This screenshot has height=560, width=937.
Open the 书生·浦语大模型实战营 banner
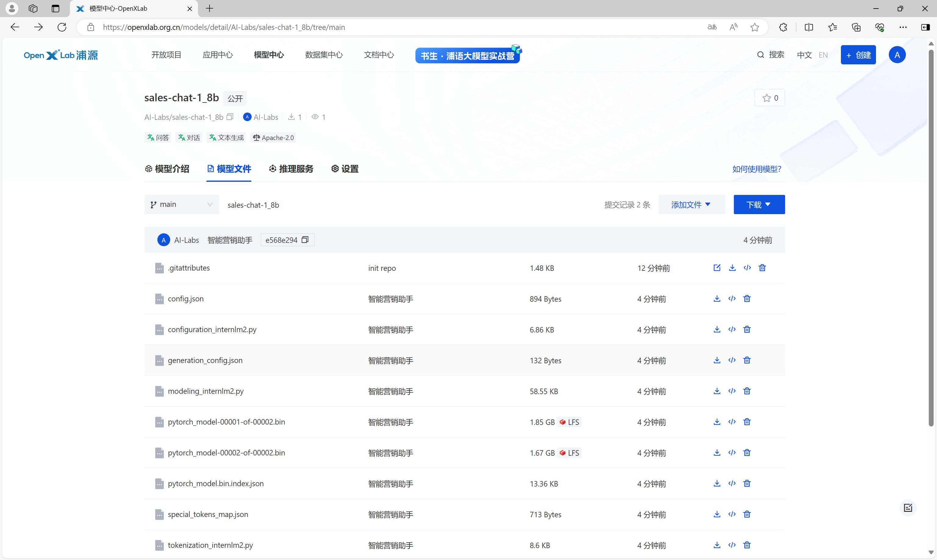pyautogui.click(x=468, y=56)
